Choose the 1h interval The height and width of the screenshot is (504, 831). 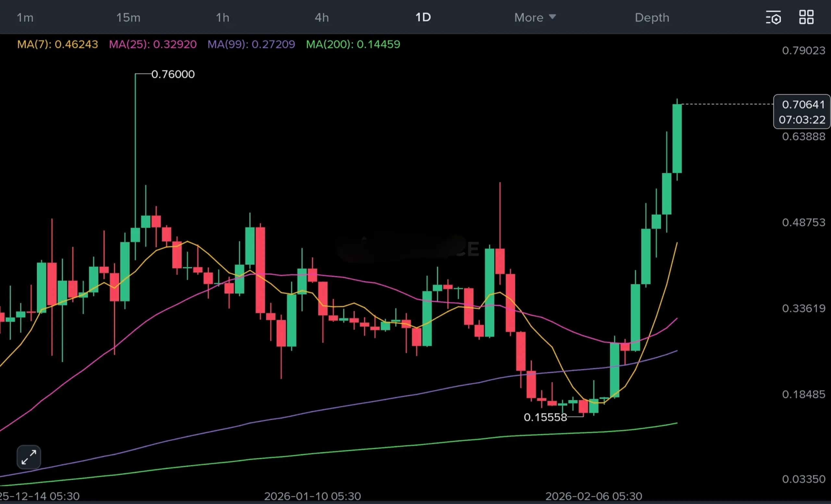[x=223, y=18]
